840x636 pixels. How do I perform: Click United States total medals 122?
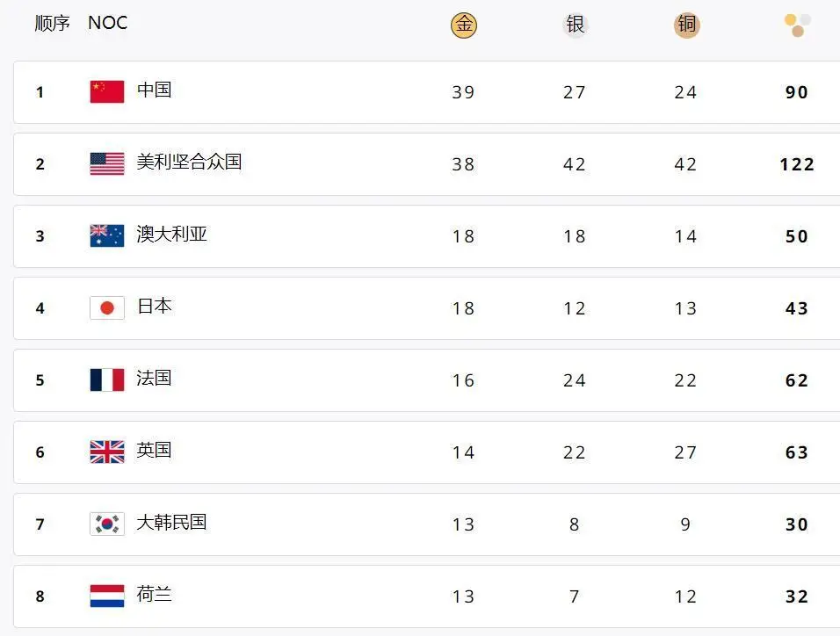[797, 164]
